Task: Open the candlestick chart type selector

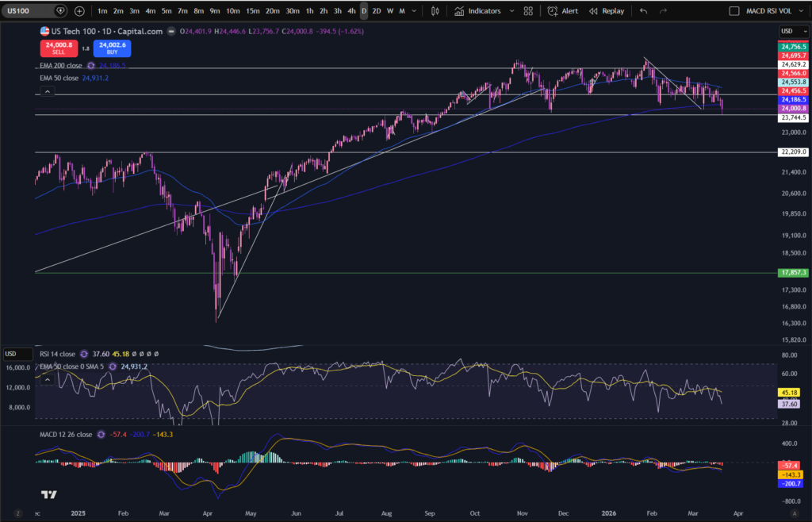Action: click(x=435, y=11)
